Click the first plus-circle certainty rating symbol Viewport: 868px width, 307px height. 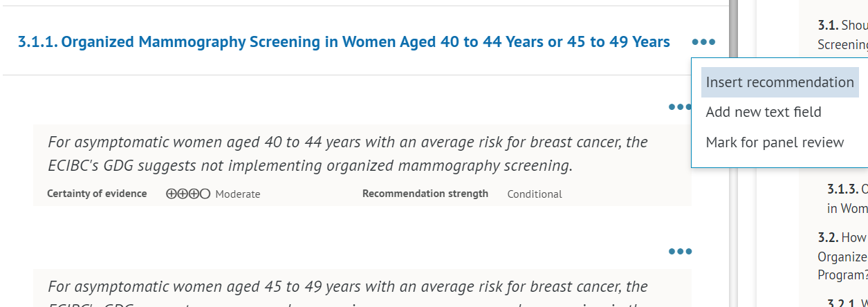tap(172, 194)
